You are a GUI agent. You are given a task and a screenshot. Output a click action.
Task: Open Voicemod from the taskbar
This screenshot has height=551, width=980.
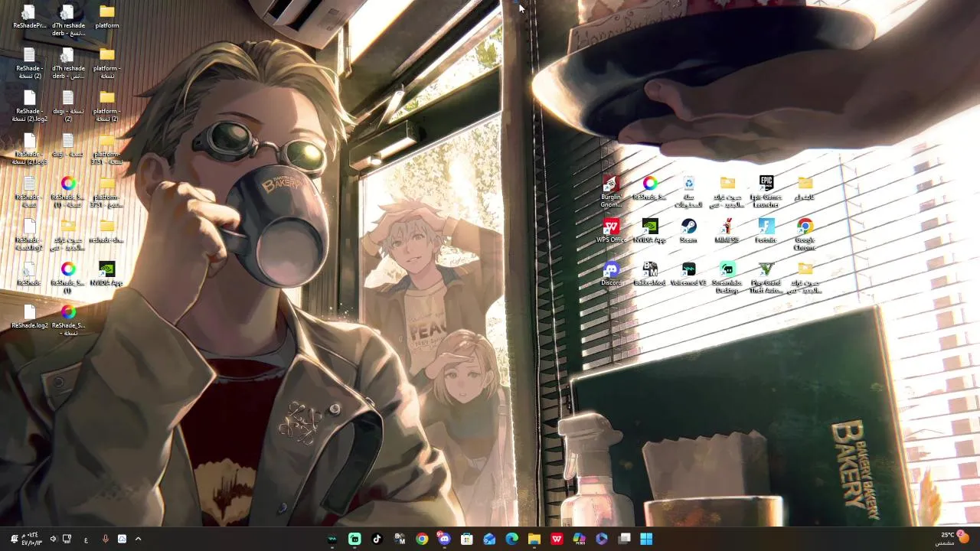click(x=332, y=539)
